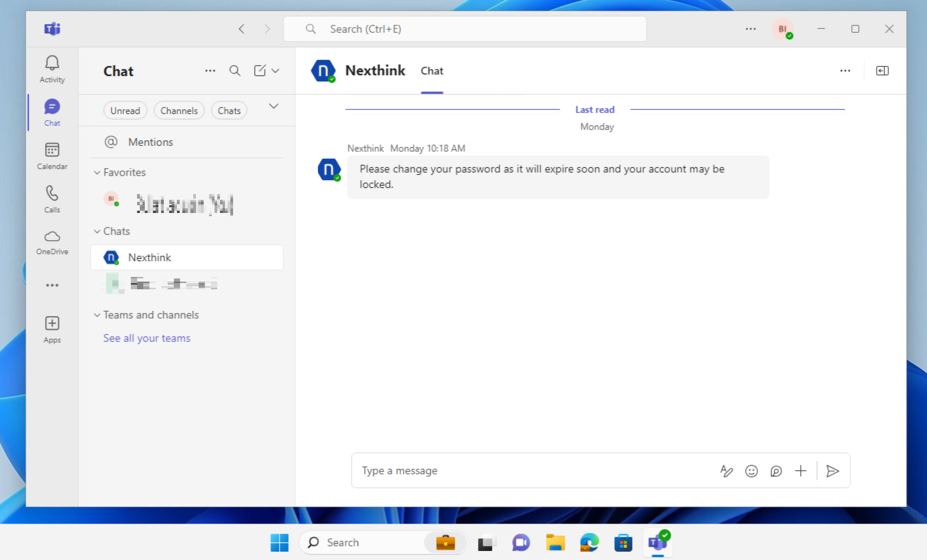The height and width of the screenshot is (560, 927).
Task: Open the new chat dropdown arrow
Action: pyautogui.click(x=275, y=71)
